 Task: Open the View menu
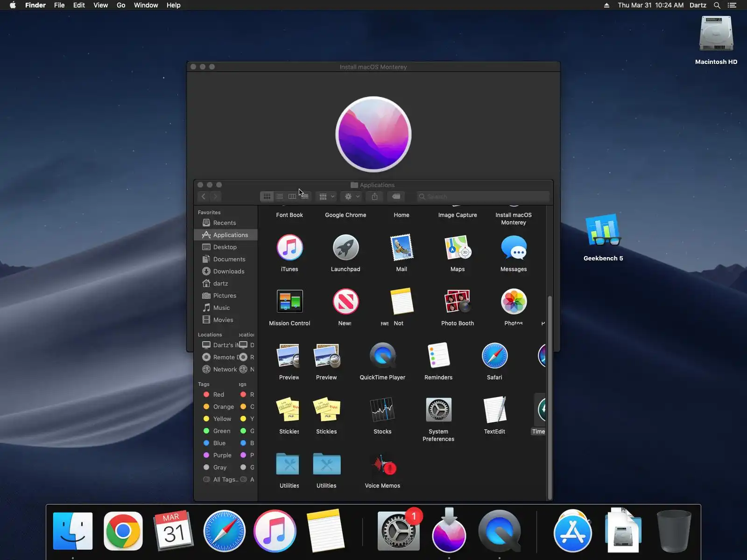[100, 5]
